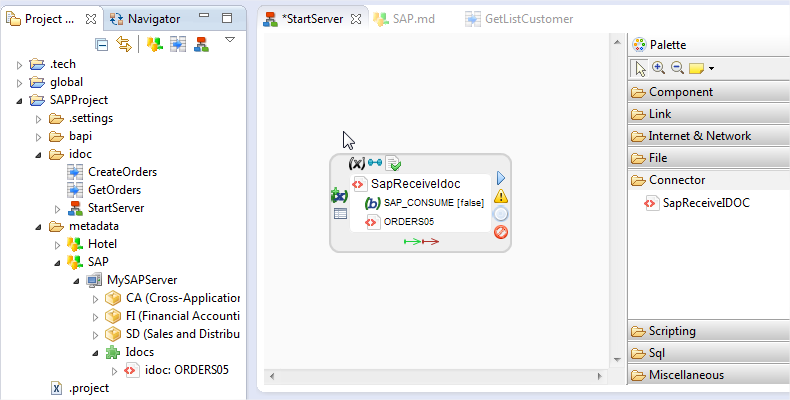Collapse the SAPProject node
The width and height of the screenshot is (790, 400).
coord(20,101)
